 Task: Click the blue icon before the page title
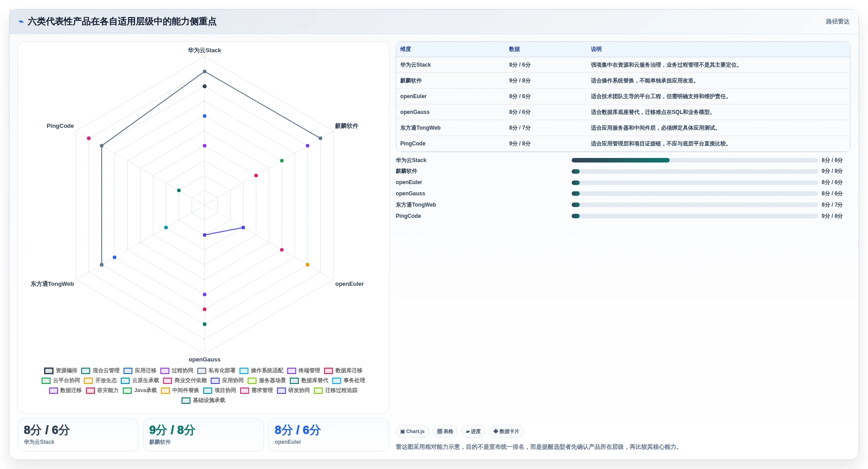point(21,22)
